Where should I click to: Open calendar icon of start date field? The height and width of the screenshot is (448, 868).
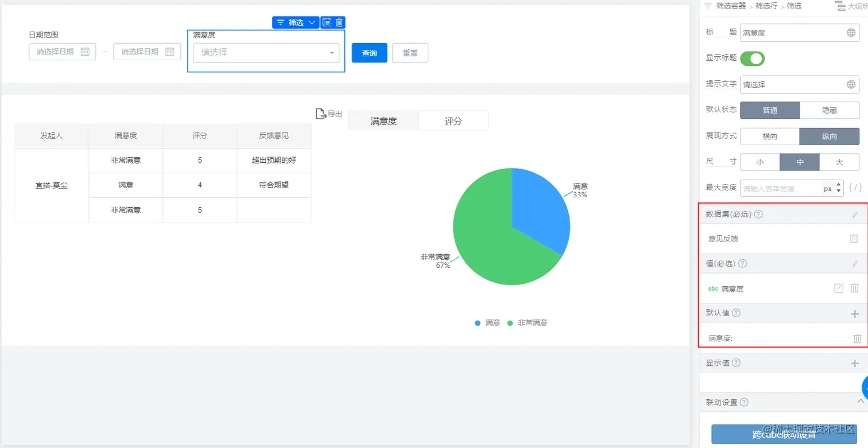tap(85, 52)
